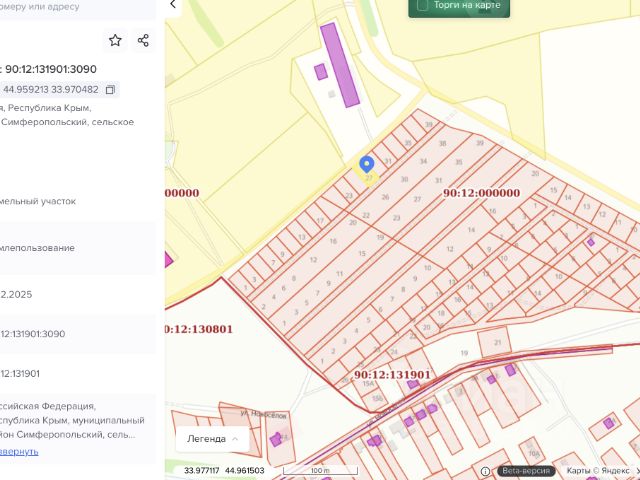Click the small purple building beside the long one

(321, 72)
